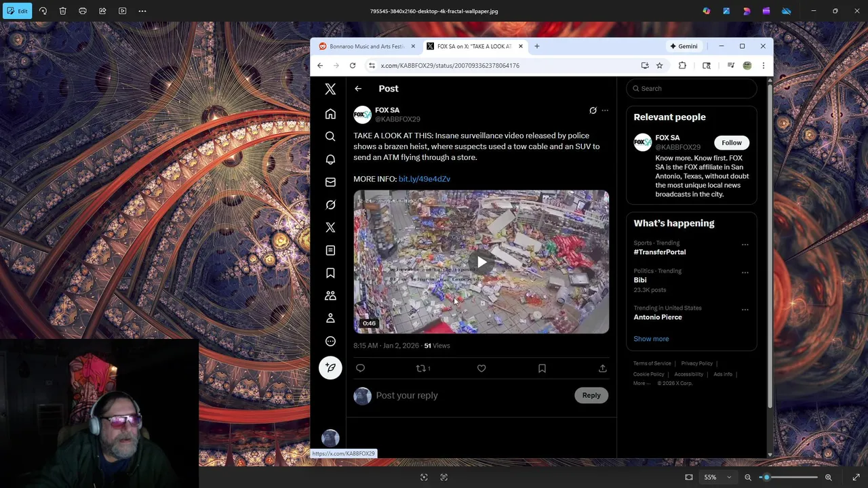This screenshot has height=488, width=868.
Task: Open post's more options menu
Action: 605,110
